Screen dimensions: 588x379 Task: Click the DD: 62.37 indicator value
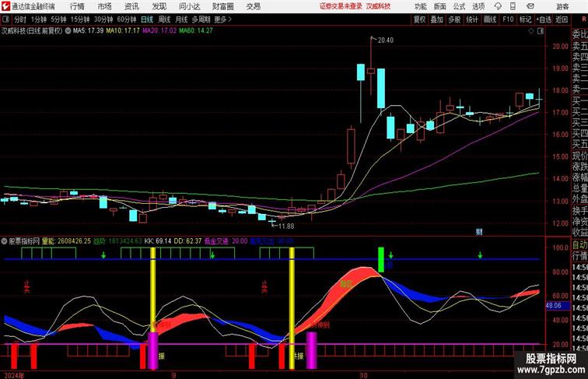[188, 241]
